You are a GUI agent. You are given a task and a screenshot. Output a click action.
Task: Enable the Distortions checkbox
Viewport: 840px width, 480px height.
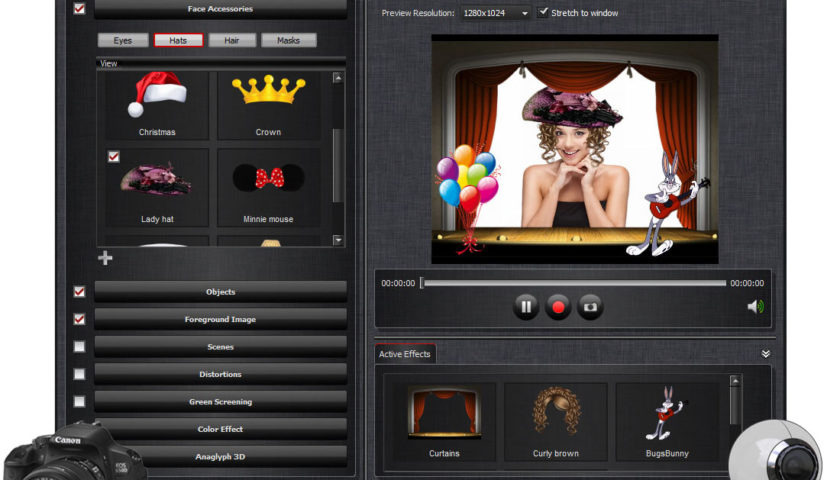79,373
